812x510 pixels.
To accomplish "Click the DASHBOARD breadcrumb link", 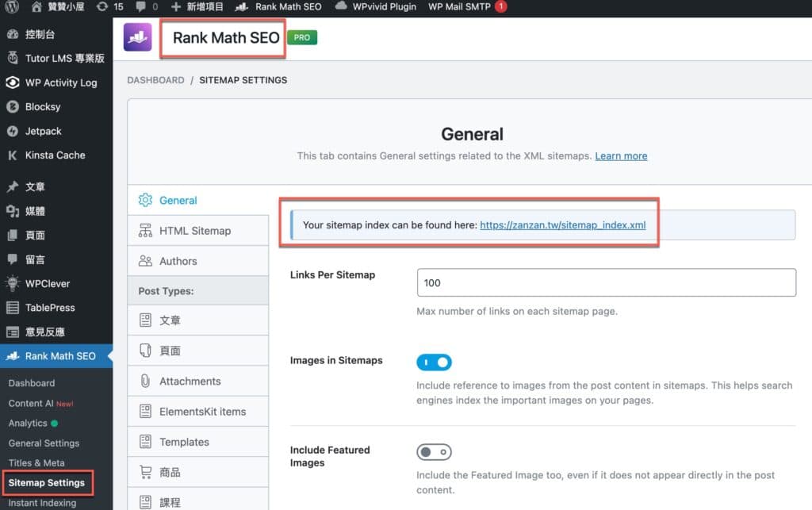I will tap(156, 80).
